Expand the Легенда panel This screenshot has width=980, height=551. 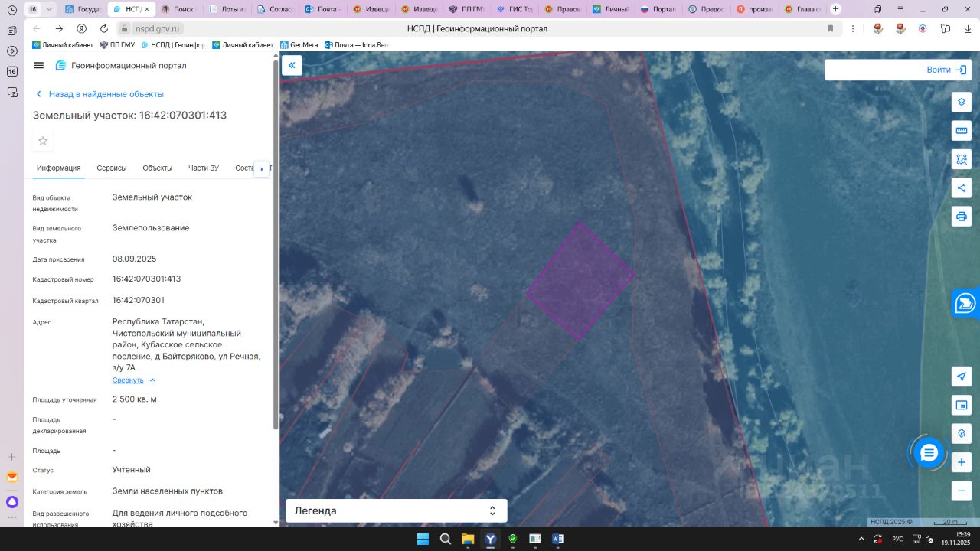(x=396, y=510)
